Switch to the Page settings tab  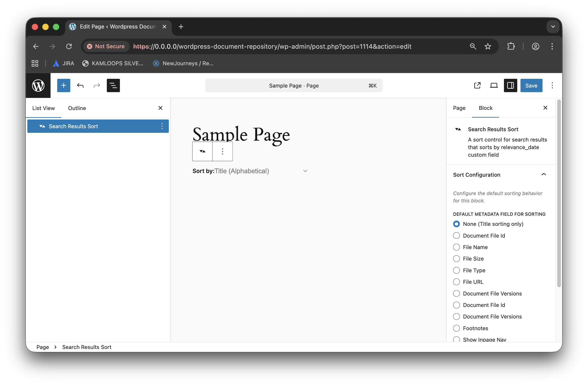[459, 108]
